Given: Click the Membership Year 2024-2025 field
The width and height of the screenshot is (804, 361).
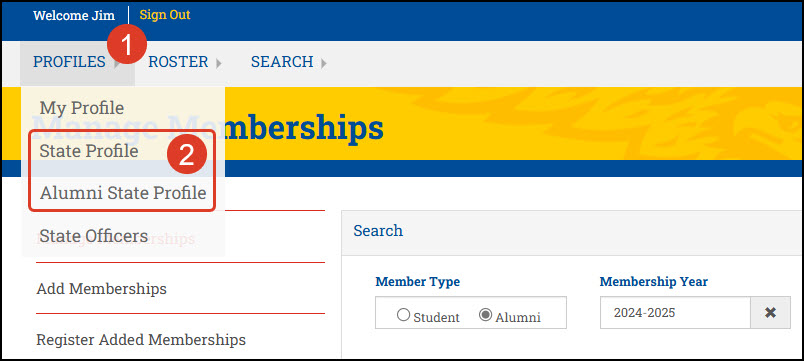Looking at the screenshot, I should coord(675,312).
